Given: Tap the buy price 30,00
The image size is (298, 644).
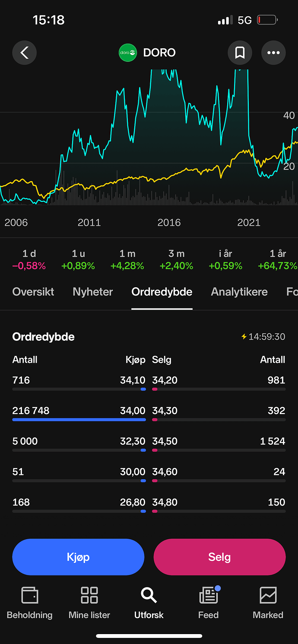Looking at the screenshot, I should point(133,472).
